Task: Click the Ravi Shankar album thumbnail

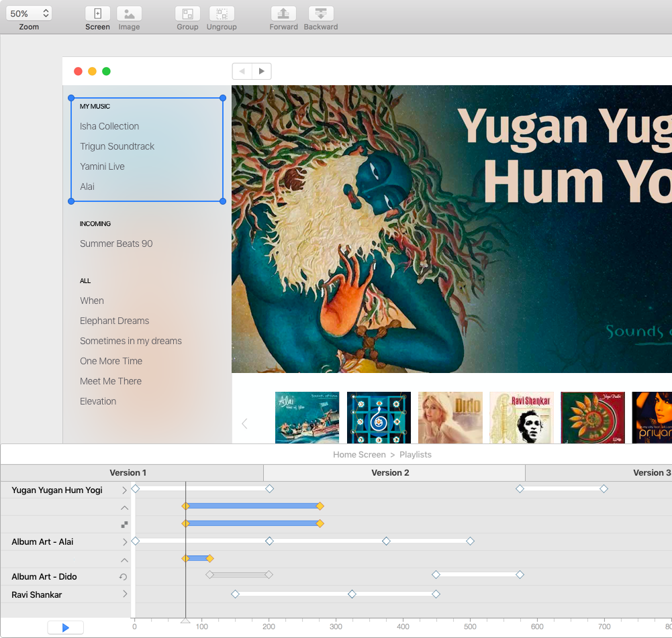Action: [522, 417]
